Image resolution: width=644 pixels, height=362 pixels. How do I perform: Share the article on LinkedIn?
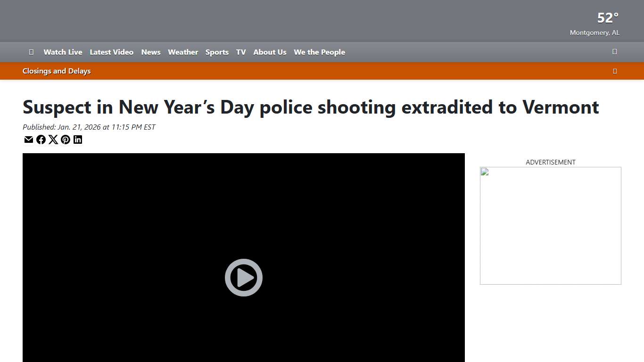pyautogui.click(x=78, y=140)
